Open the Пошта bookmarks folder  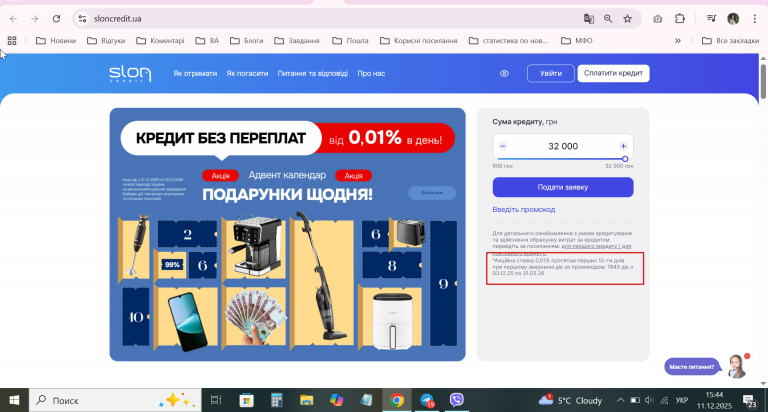350,41
